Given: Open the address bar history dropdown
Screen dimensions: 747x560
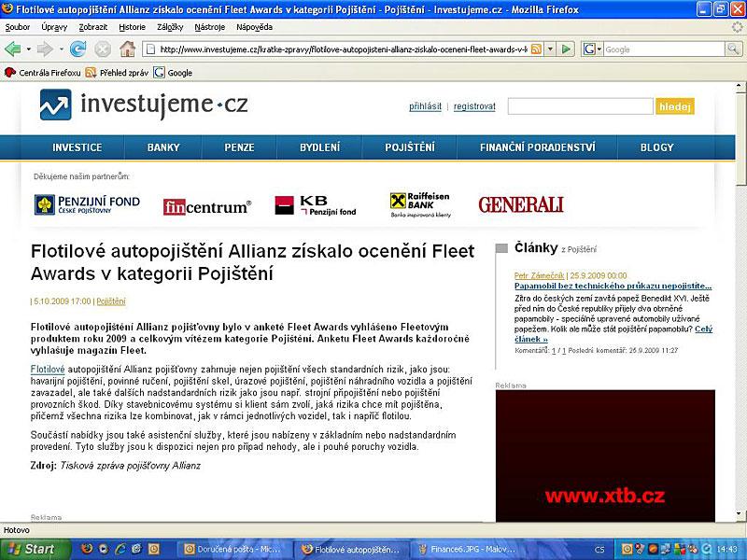Looking at the screenshot, I should [x=550, y=49].
